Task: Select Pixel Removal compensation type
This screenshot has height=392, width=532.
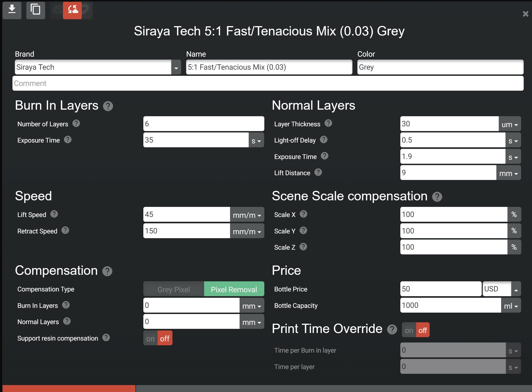Action: coord(234,289)
